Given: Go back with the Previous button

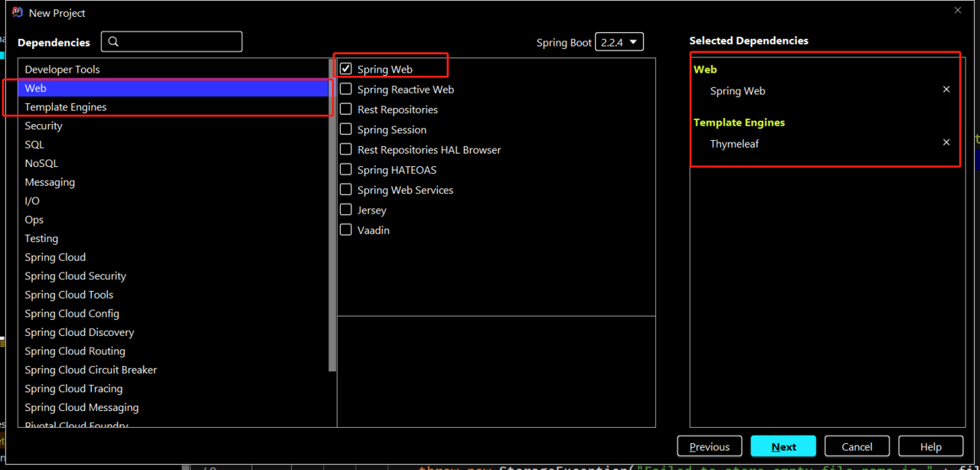Looking at the screenshot, I should [709, 446].
